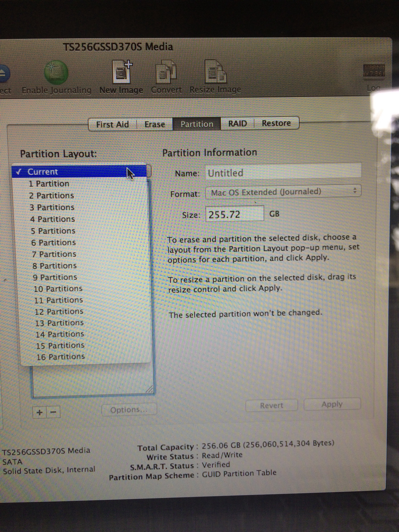Choose 16 Partitions from layout menu
Image resolution: width=399 pixels, height=532 pixels.
click(x=61, y=356)
